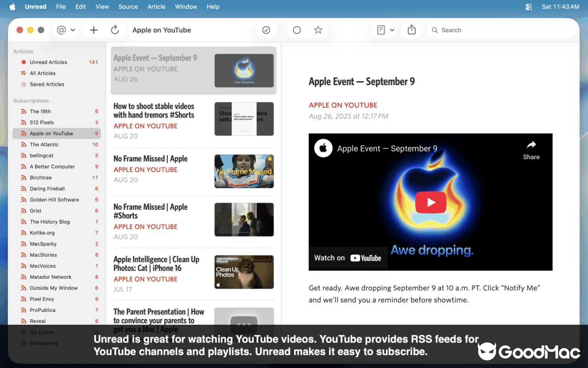
Task: Select Unread Articles in sidebar
Action: (57, 62)
